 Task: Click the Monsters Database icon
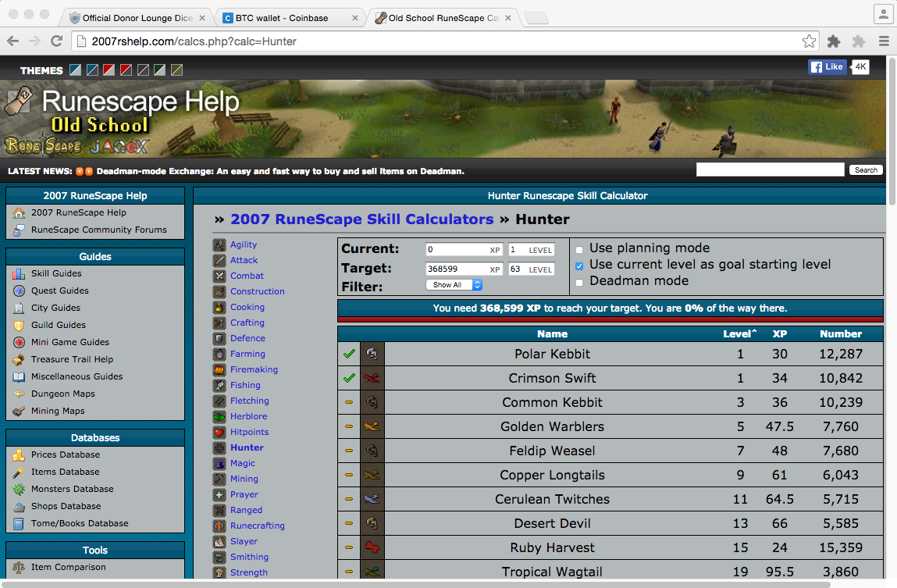coord(19,489)
